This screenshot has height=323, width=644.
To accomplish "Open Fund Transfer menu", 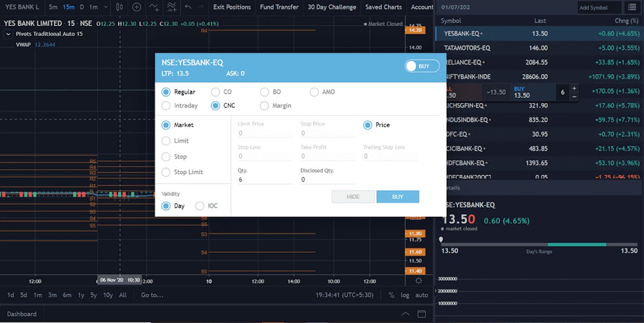I will pyautogui.click(x=279, y=7).
